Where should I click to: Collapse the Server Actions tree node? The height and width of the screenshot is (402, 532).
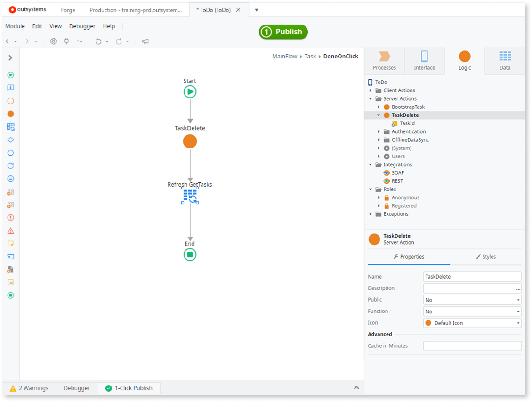(371, 98)
